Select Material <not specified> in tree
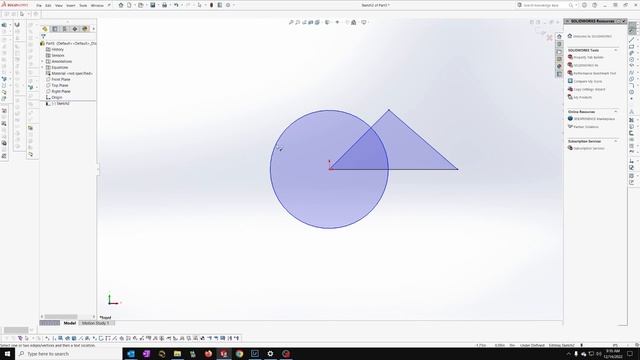 69,73
